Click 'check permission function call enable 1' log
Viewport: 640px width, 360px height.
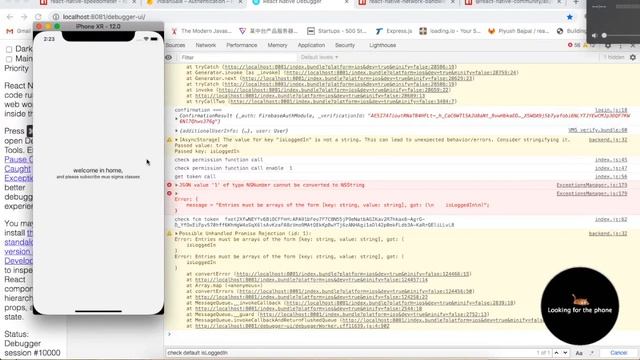coord(233,168)
